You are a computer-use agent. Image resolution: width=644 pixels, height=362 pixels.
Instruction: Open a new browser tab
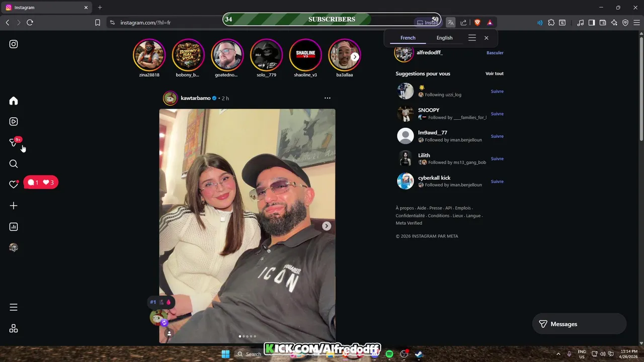pyautogui.click(x=100, y=8)
